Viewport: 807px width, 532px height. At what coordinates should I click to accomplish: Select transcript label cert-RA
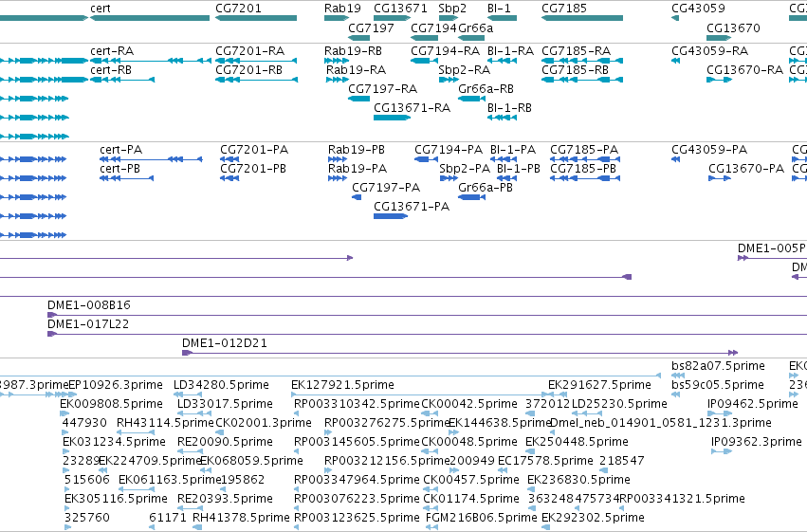[112, 51]
